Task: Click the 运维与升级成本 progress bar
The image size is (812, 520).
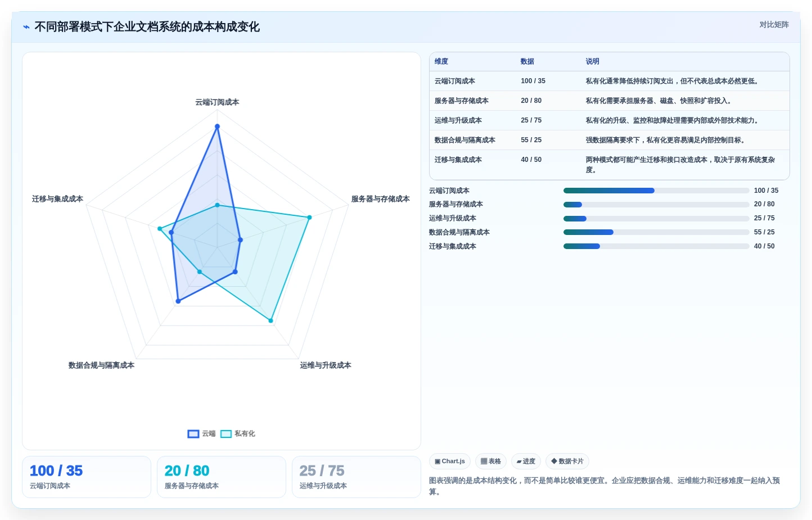Action: tap(656, 219)
